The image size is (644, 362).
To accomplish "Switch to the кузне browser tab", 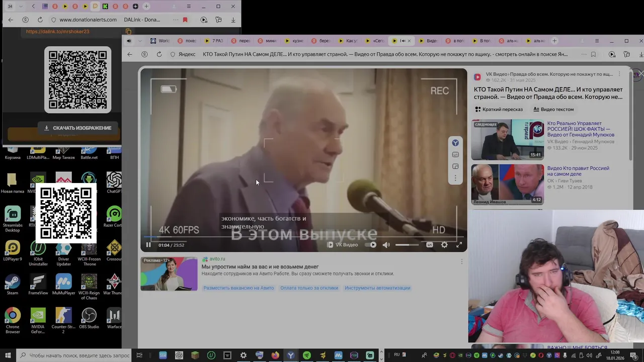I will pos(294,41).
